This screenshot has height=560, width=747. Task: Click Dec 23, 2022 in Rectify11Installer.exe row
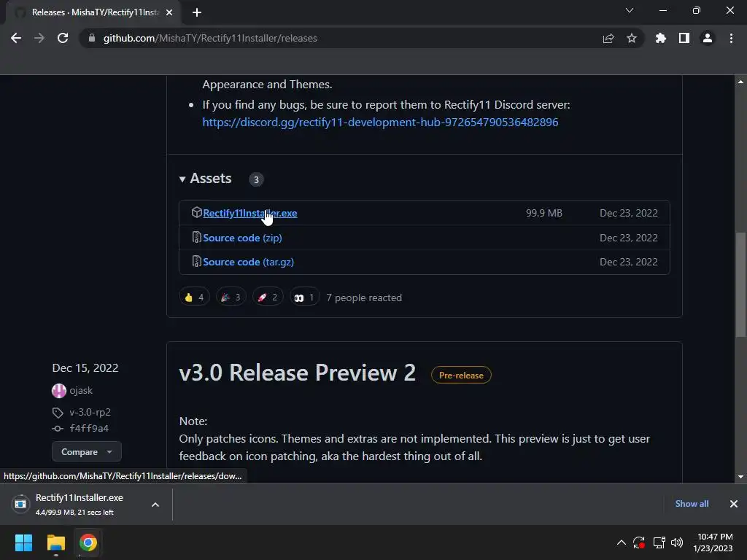pyautogui.click(x=629, y=213)
